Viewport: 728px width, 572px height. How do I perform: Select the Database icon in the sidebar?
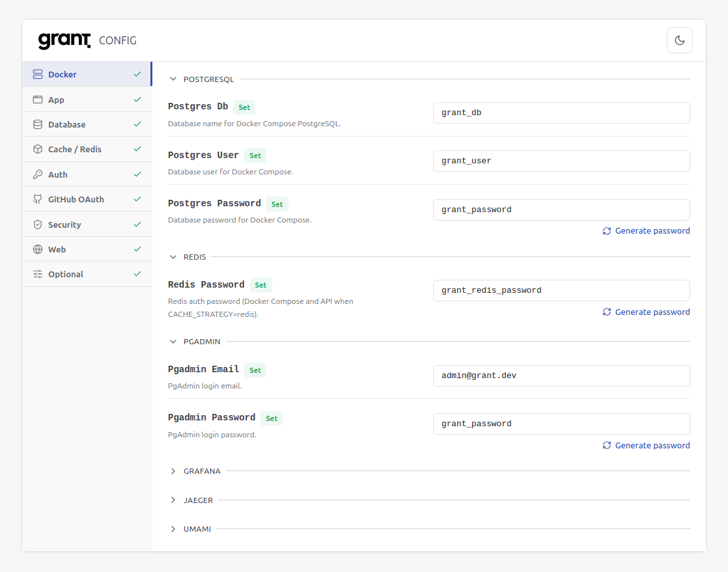[37, 124]
